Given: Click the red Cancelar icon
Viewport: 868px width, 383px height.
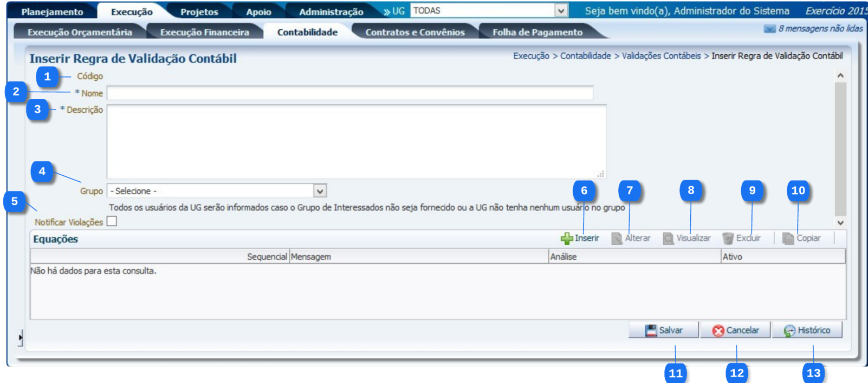Looking at the screenshot, I should click(718, 330).
